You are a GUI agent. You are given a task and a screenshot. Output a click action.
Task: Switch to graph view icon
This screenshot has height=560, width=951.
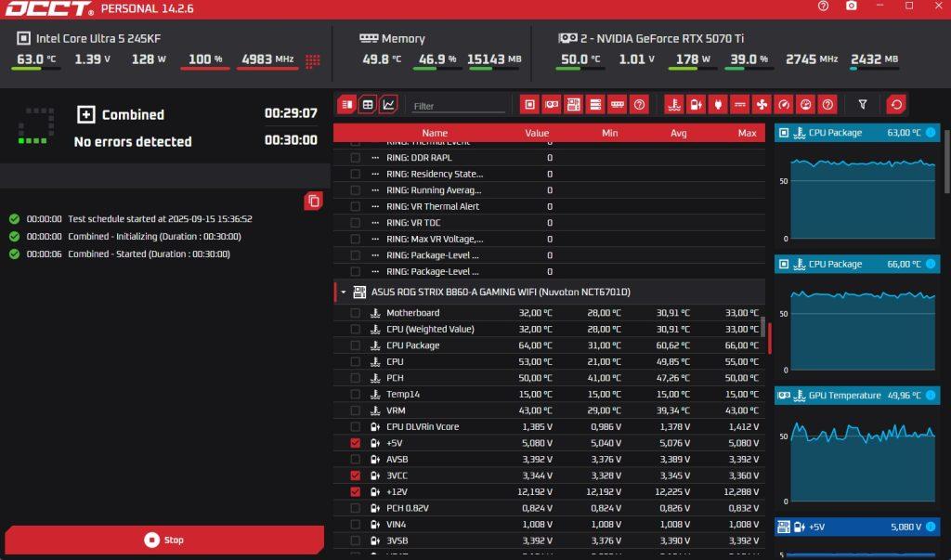(x=389, y=105)
